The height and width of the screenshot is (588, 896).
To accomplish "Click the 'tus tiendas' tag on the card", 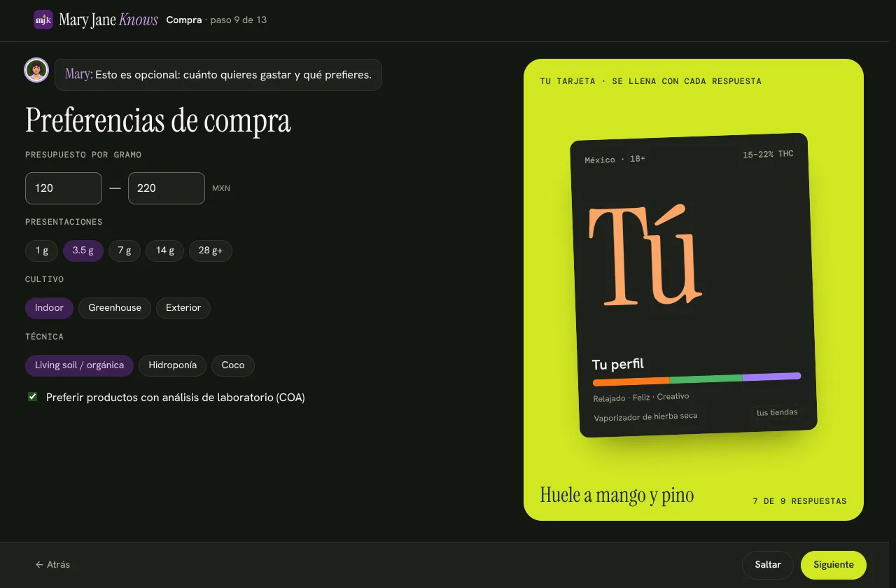I will click(777, 412).
